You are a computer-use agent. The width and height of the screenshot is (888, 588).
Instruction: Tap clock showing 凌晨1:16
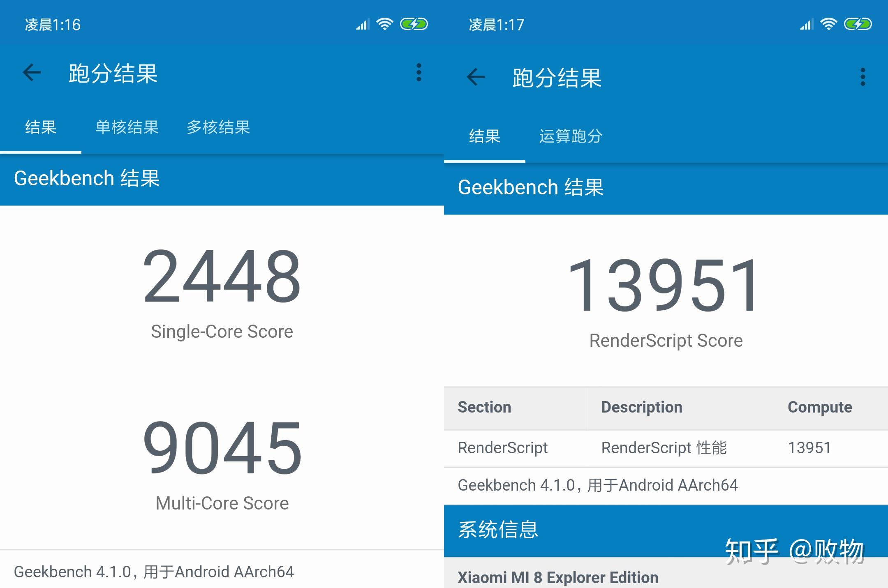point(53,25)
